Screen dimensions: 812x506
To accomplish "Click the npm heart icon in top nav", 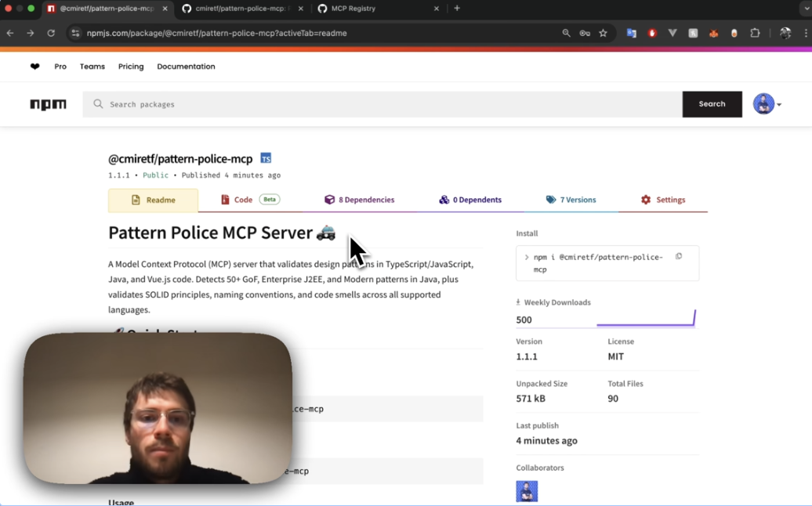I will tap(34, 67).
